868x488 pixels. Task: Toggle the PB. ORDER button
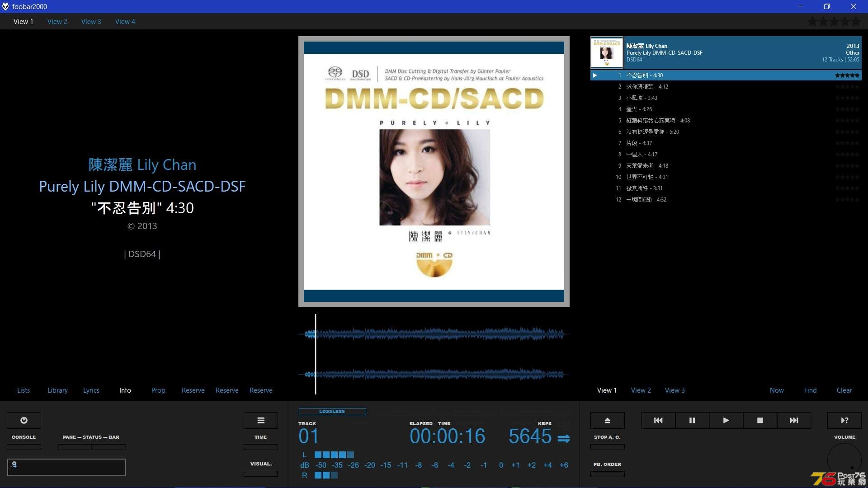(608, 474)
